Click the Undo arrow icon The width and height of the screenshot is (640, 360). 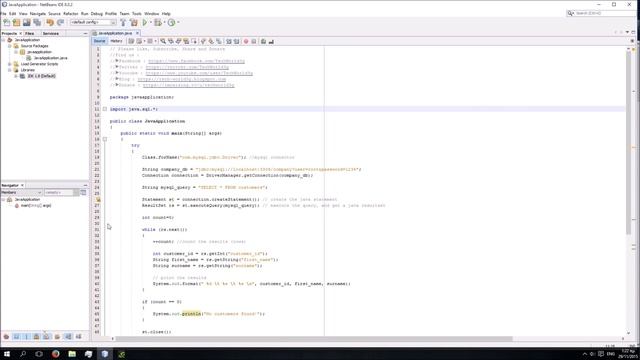50,22
